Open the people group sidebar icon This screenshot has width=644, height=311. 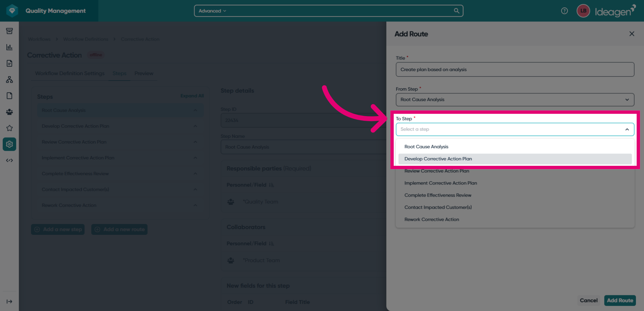(x=9, y=112)
